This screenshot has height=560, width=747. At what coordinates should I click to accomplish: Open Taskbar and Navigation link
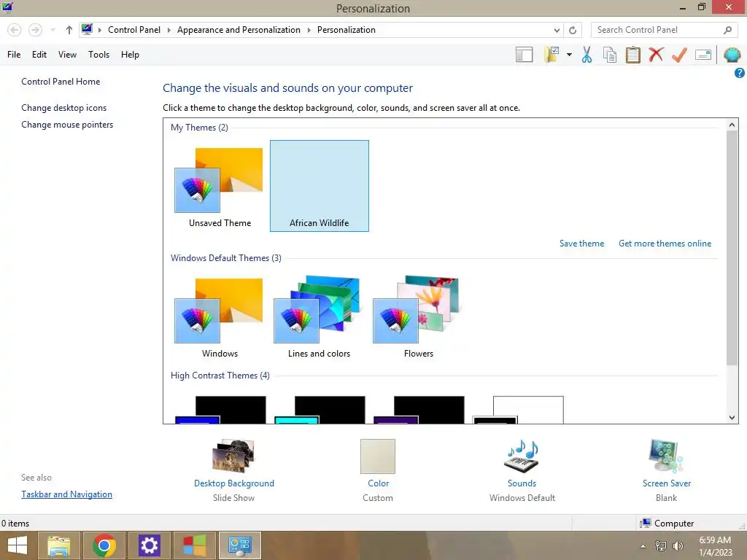pos(66,494)
